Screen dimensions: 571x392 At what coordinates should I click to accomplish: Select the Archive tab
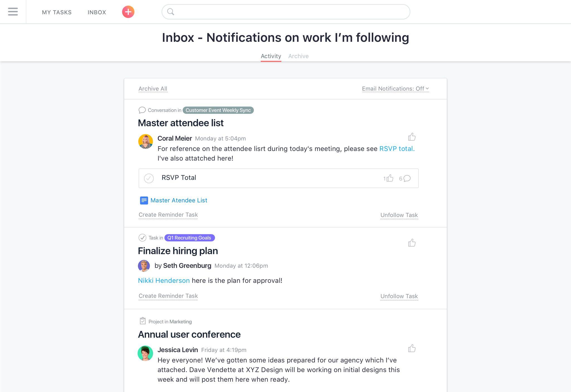(299, 55)
